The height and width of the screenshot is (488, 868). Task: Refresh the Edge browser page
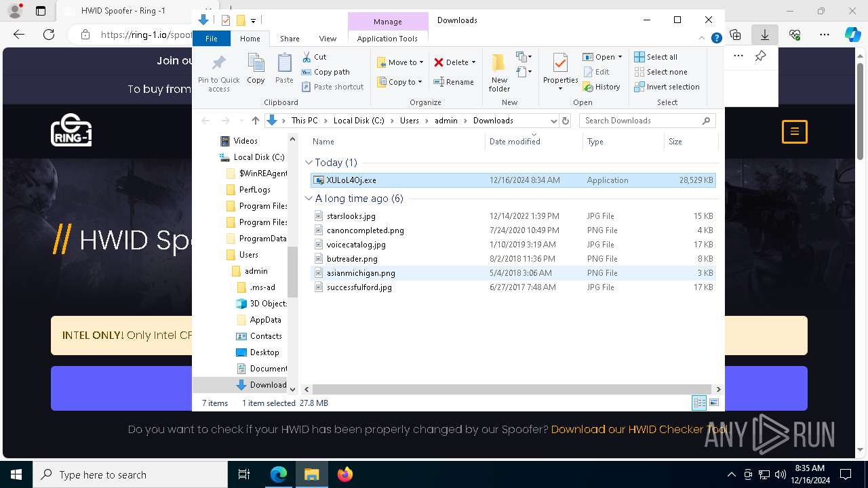click(49, 35)
